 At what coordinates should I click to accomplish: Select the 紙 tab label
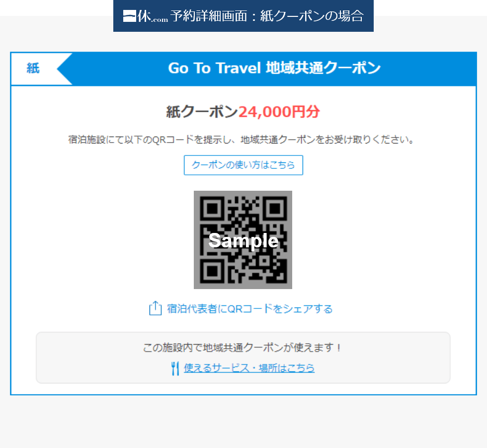click(33, 69)
